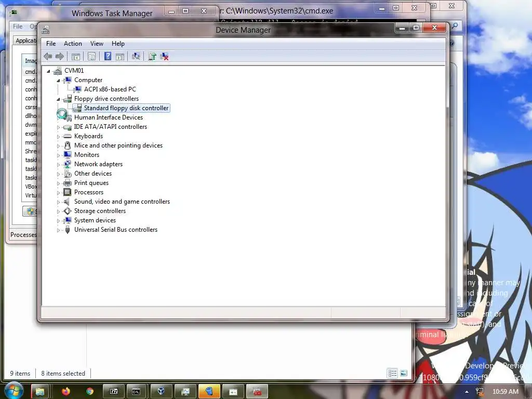Open the Start orb on the taskbar
This screenshot has height=399, width=532.
click(x=14, y=391)
